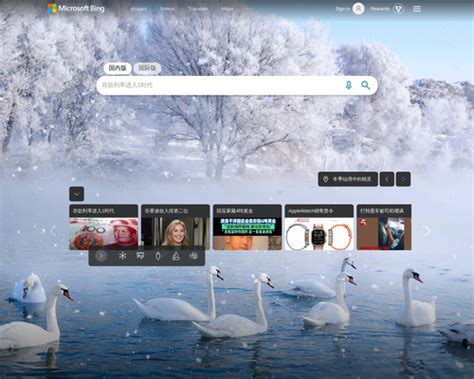
Task: Click the Rewards link
Action: pyautogui.click(x=380, y=9)
